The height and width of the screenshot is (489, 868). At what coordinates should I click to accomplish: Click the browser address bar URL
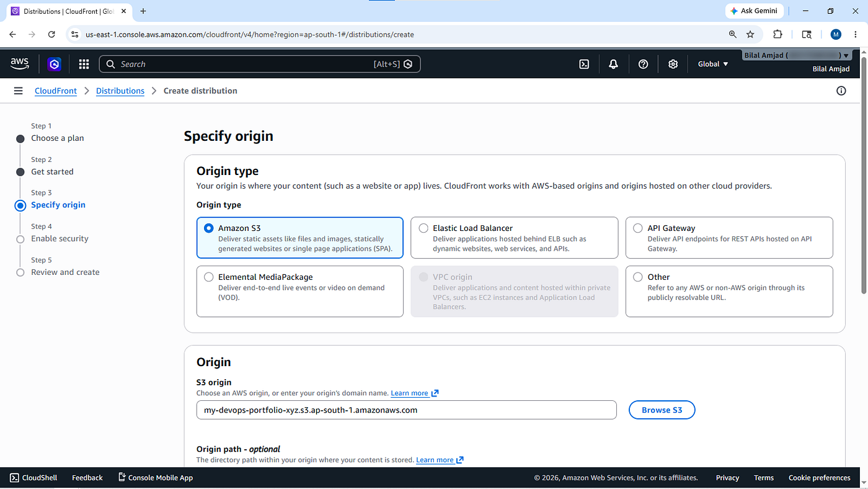249,35
